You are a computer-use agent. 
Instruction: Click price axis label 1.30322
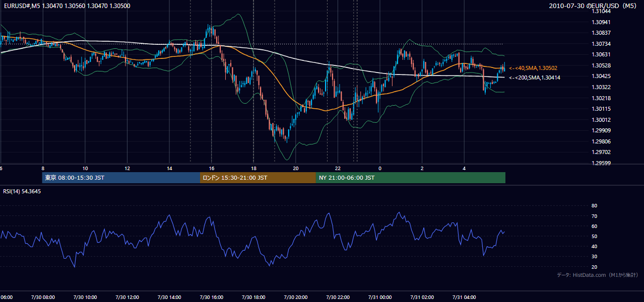602,87
